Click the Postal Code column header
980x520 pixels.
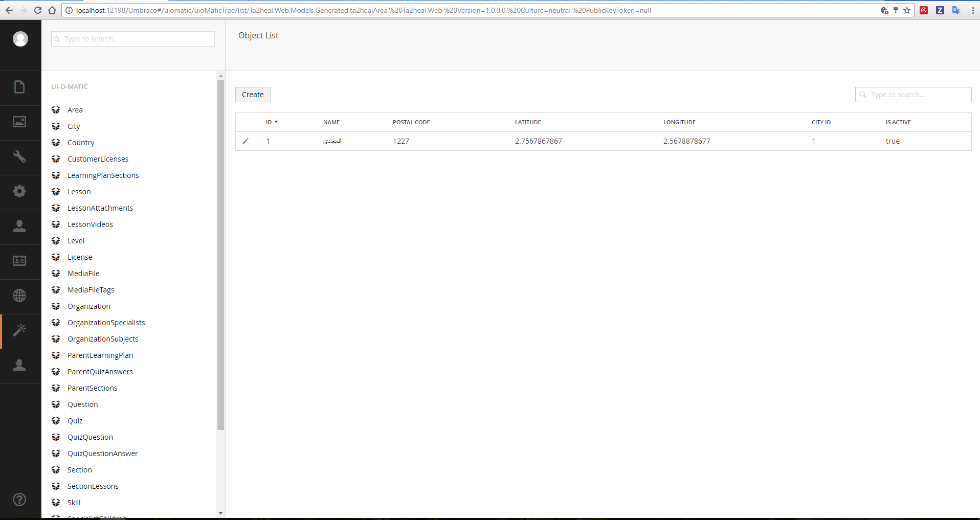[411, 122]
